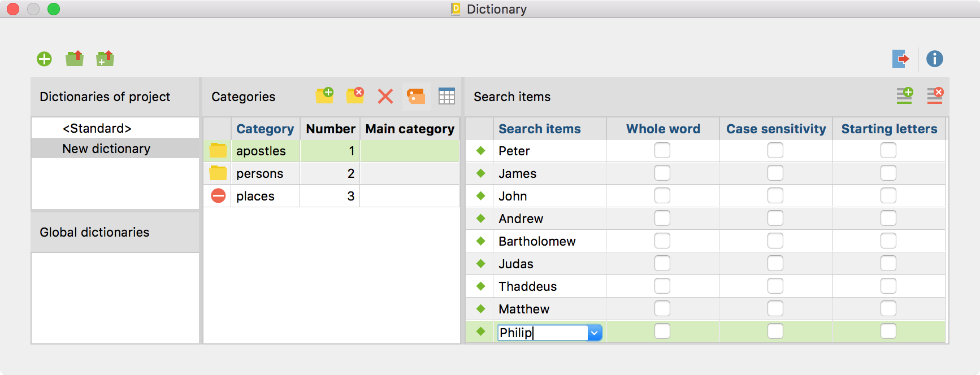Enable Whole word for Peter
Viewport: 980px width, 375px height.
click(662, 150)
